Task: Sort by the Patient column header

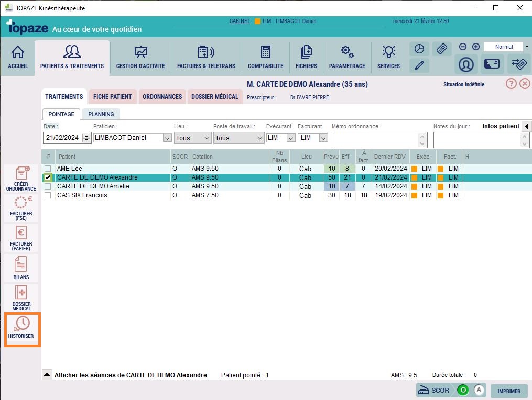Action: [x=113, y=157]
